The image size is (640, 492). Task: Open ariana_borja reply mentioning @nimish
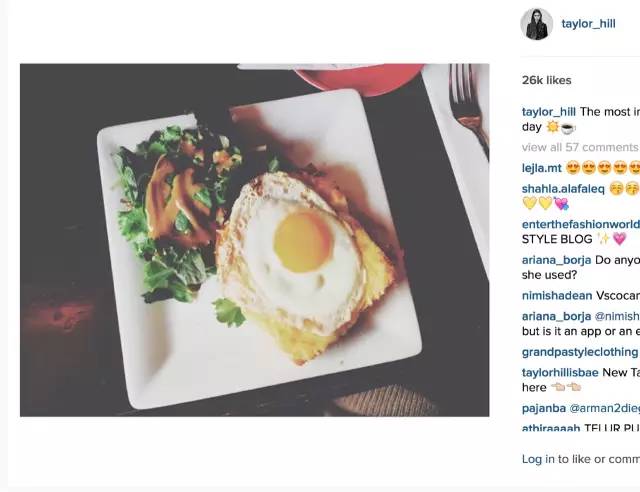[556, 316]
